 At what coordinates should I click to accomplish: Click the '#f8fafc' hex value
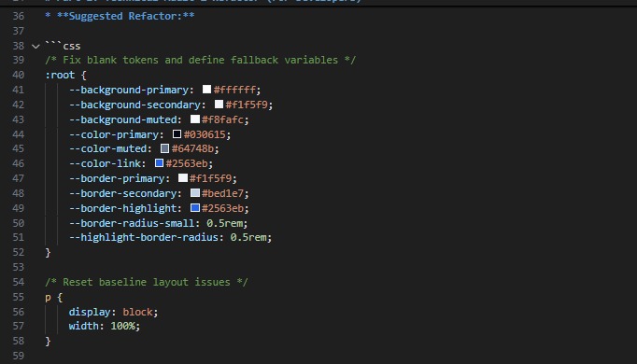[223, 119]
